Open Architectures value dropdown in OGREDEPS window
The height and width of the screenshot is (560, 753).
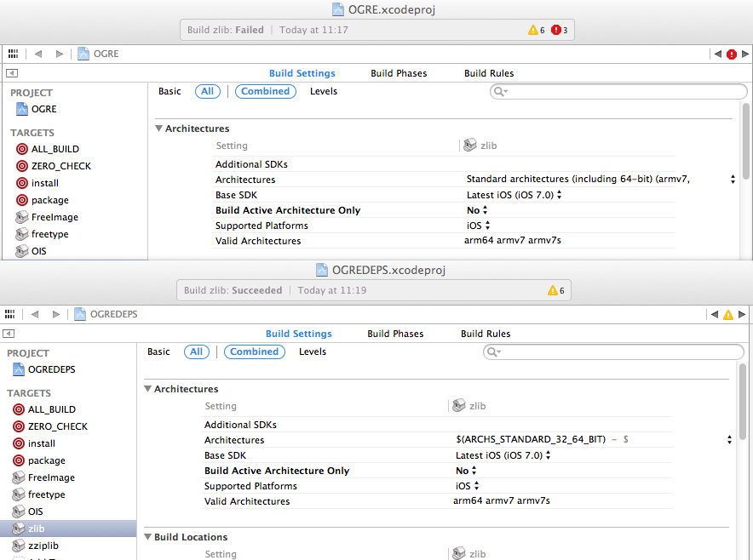pyautogui.click(x=729, y=439)
